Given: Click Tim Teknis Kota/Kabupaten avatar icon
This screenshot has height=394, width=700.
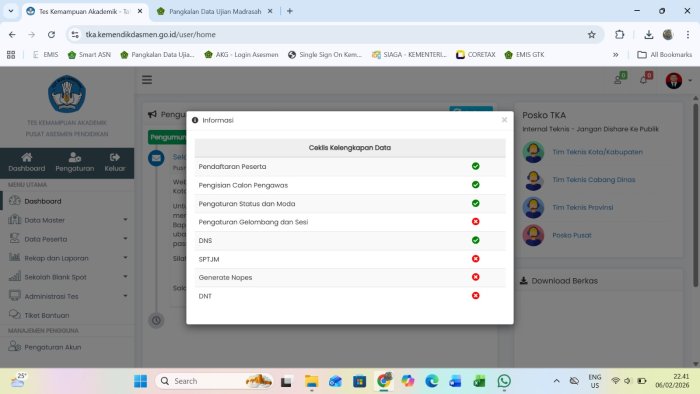Looking at the screenshot, I should tap(533, 152).
